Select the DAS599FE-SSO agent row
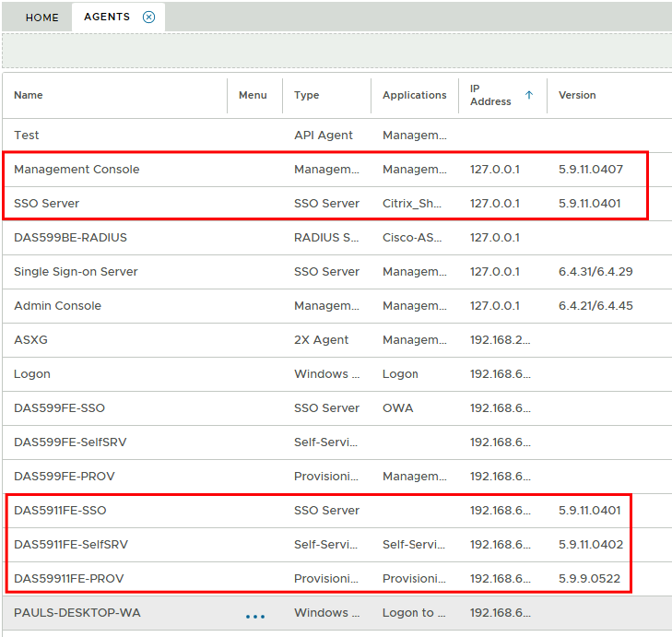Image resolution: width=672 pixels, height=637 pixels. [60, 408]
